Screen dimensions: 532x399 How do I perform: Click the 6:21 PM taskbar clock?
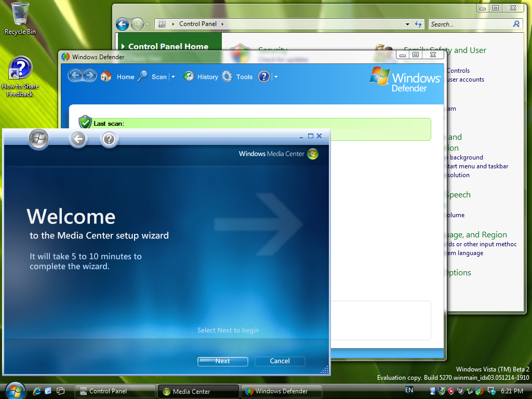(x=512, y=391)
